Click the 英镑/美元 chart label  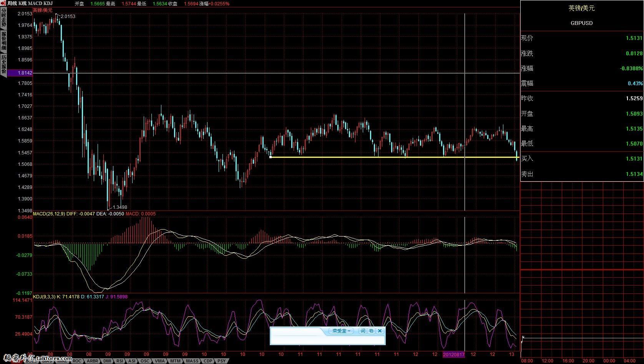(x=43, y=10)
